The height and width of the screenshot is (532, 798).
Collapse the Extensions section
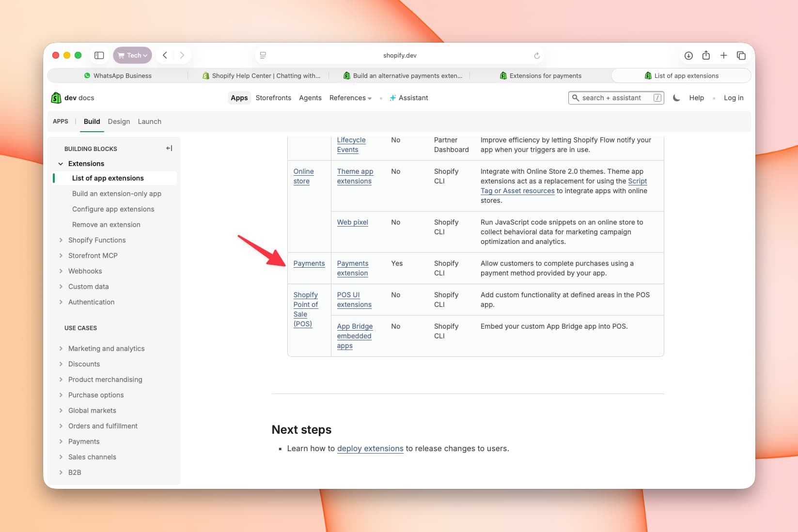pos(61,164)
